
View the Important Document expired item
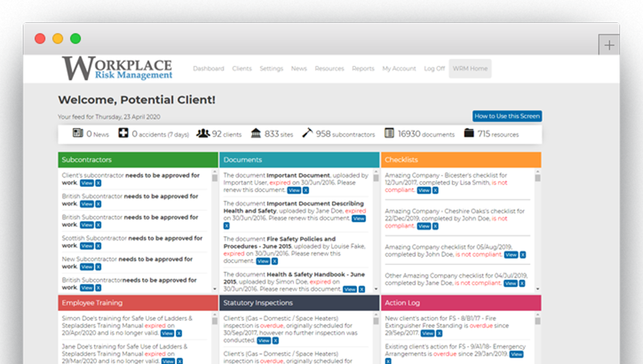(294, 190)
